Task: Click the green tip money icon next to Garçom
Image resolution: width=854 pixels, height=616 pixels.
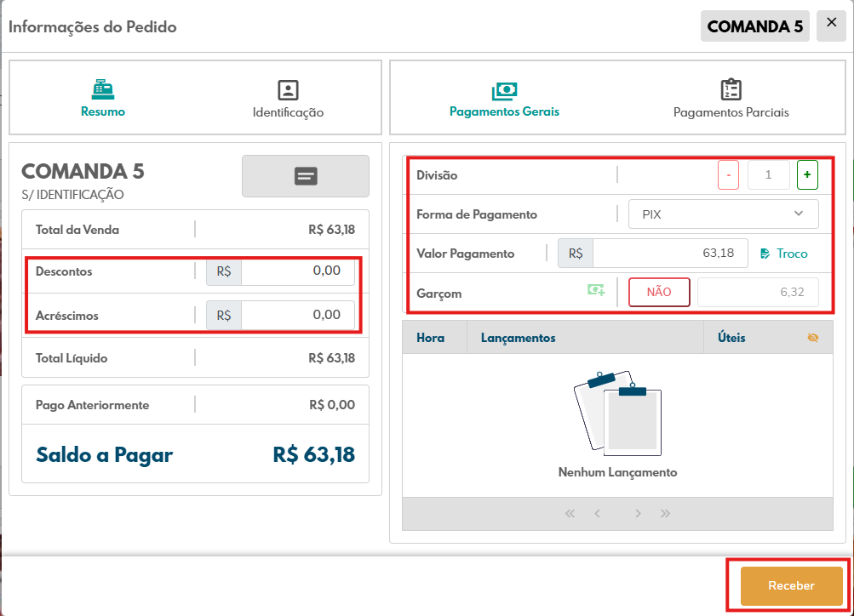Action: [597, 291]
